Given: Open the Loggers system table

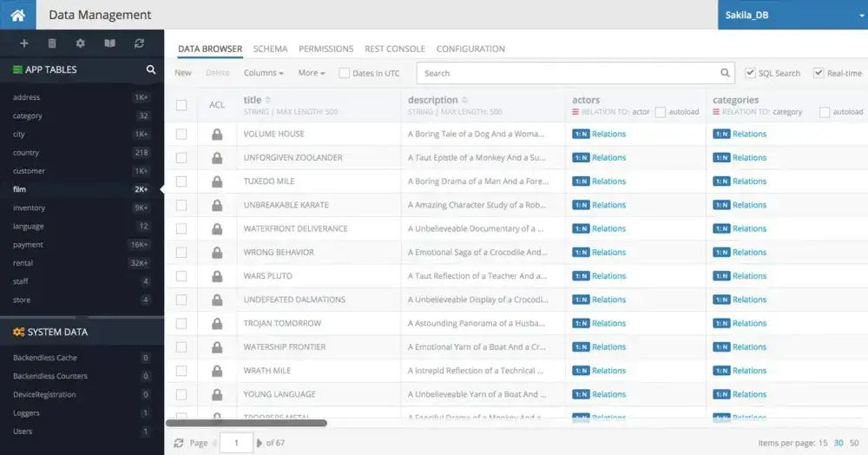Looking at the screenshot, I should click(82, 413).
